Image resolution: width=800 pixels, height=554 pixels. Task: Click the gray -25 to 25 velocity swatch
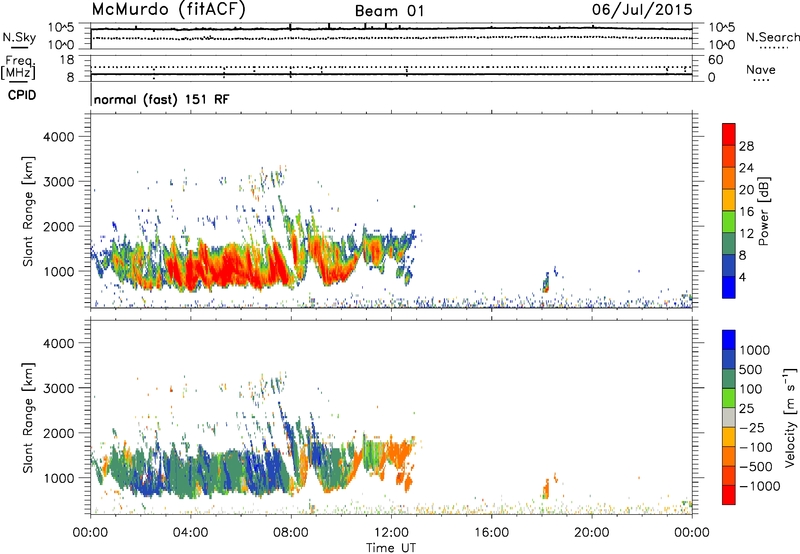pos(729,418)
